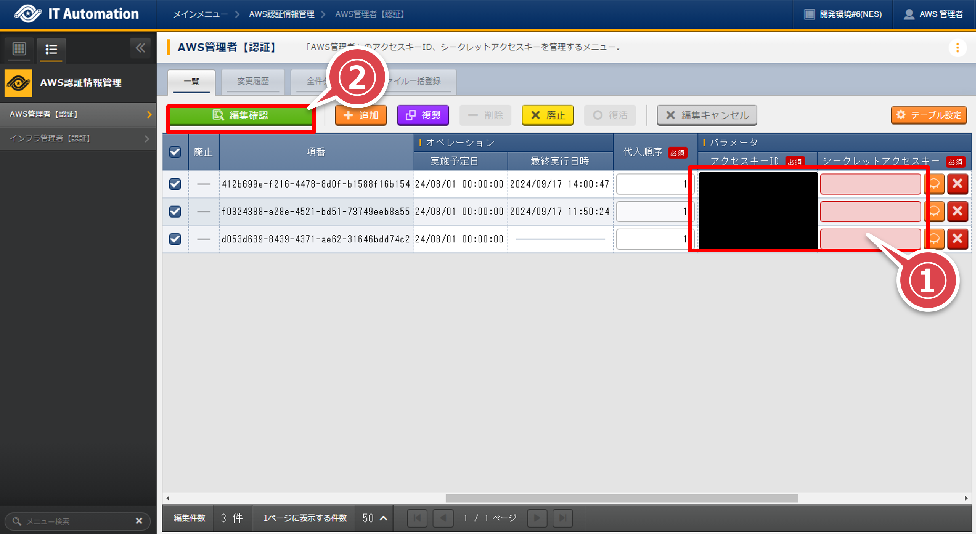Go to last page icon
Viewport: 980px width, 534px height.
coord(562,518)
